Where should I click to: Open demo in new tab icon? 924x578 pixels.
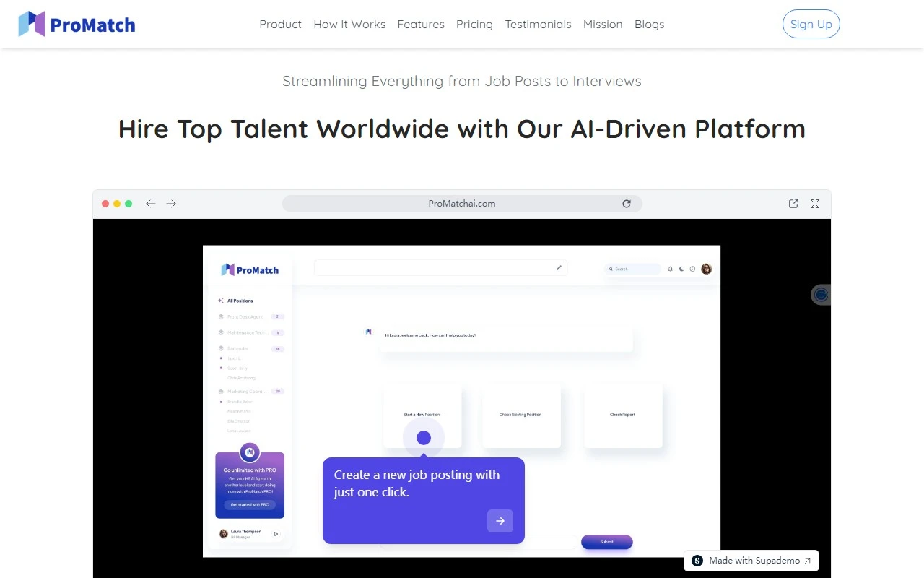tap(793, 204)
